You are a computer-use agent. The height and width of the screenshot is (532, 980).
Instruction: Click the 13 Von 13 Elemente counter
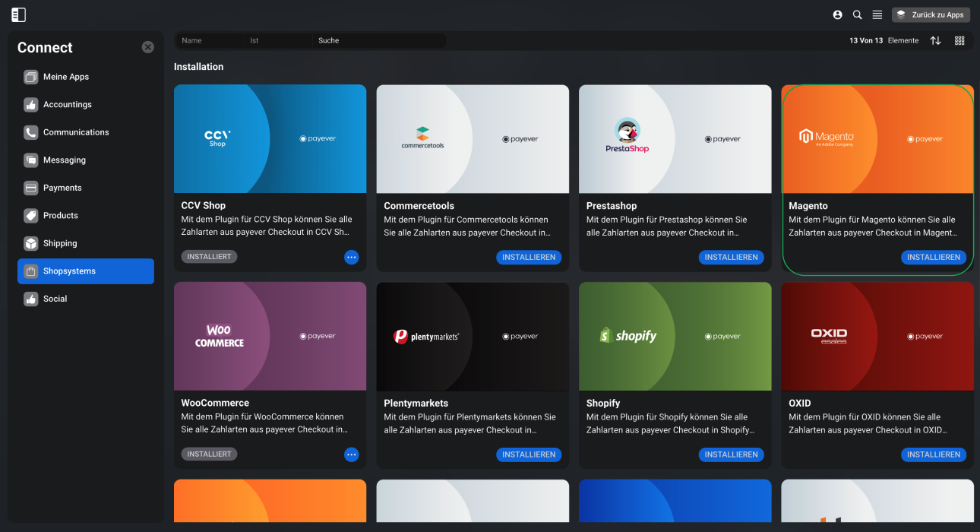coord(884,40)
